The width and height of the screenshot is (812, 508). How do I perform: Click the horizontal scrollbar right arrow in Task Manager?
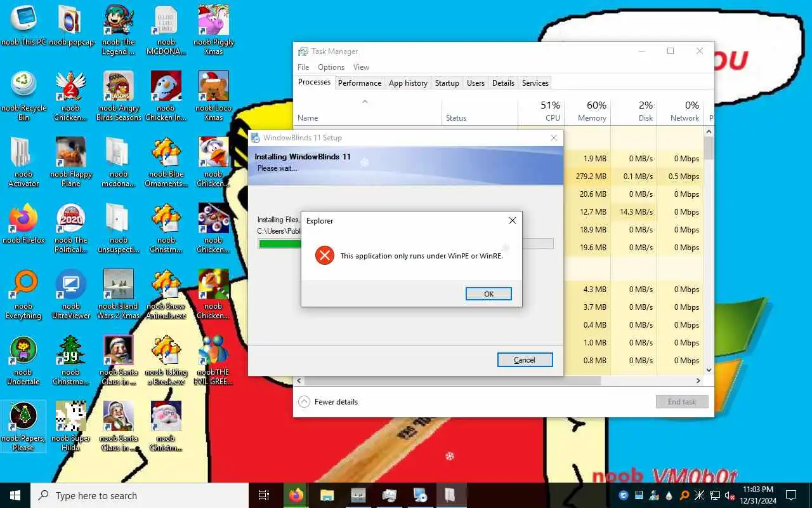[x=698, y=381]
